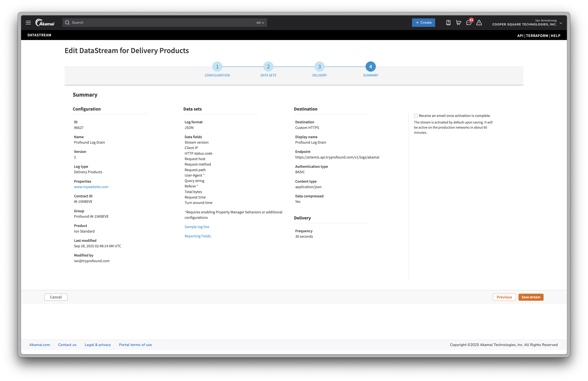Click the Create button
The image size is (588, 381).
click(423, 23)
